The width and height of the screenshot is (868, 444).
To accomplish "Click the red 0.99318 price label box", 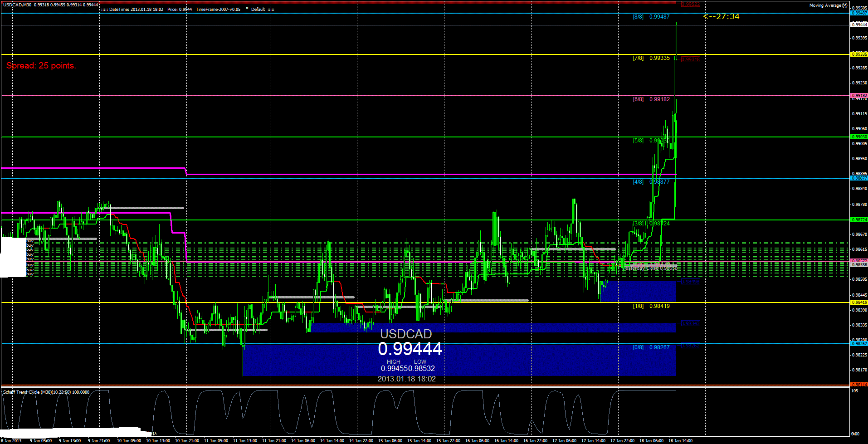I will tap(691, 59).
